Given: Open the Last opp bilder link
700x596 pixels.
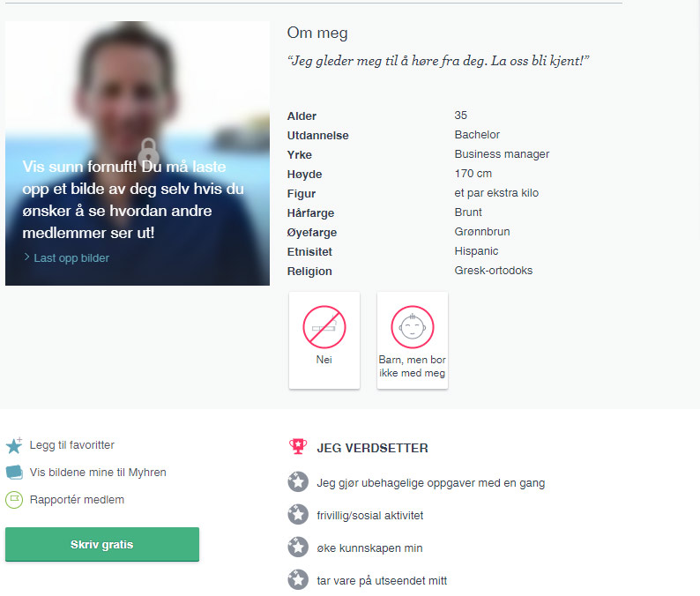Looking at the screenshot, I should (71, 258).
